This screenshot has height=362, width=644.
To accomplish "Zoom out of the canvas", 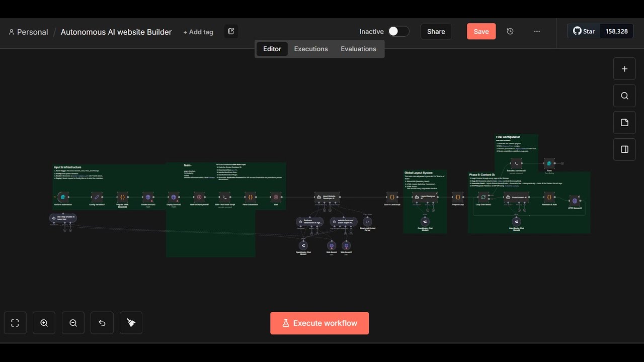I will tap(73, 323).
